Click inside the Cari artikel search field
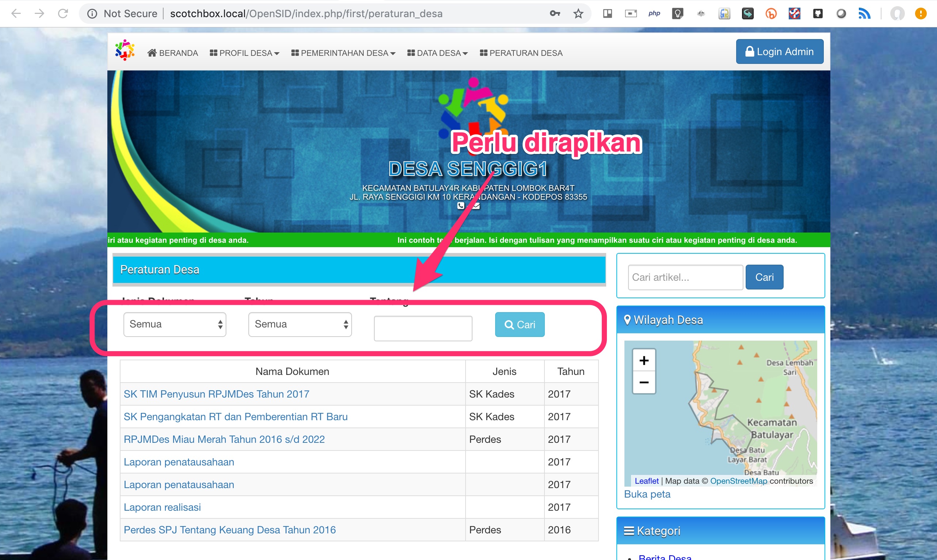Screen dimensions: 937x560 point(685,277)
